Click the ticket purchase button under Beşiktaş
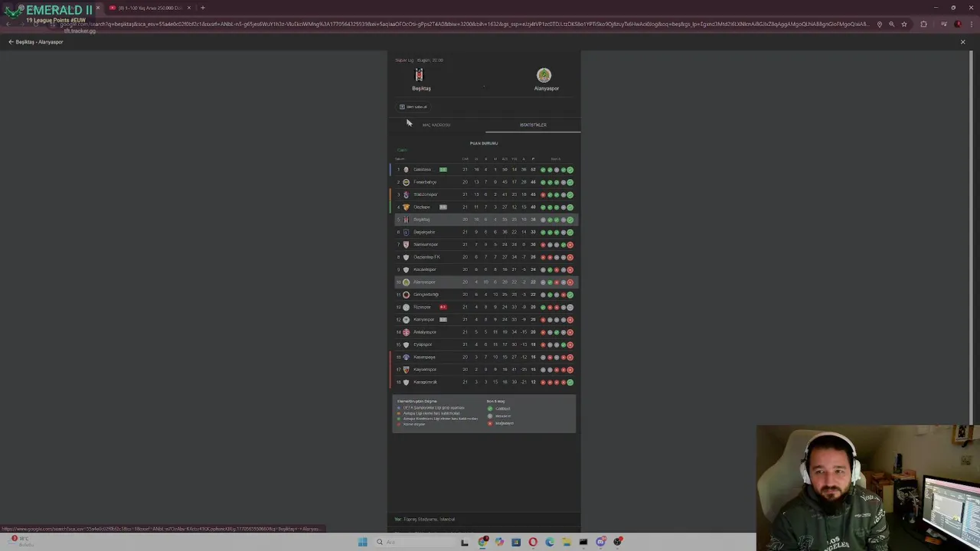 (x=413, y=106)
